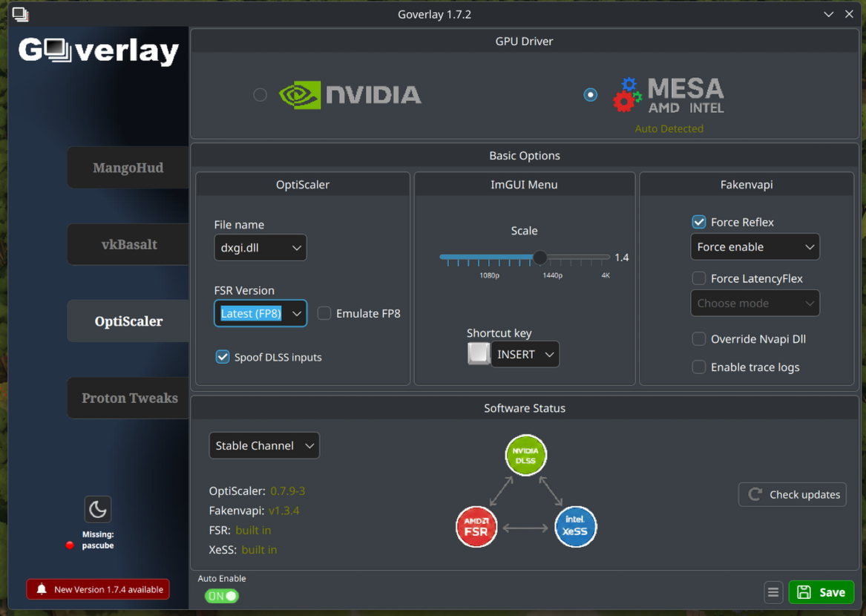Click Check updates button
This screenshot has width=866, height=616.
[793, 494]
